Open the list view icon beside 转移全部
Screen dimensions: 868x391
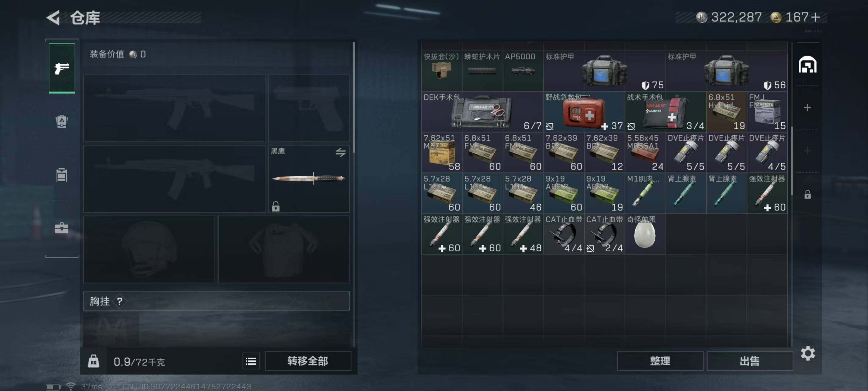point(251,361)
